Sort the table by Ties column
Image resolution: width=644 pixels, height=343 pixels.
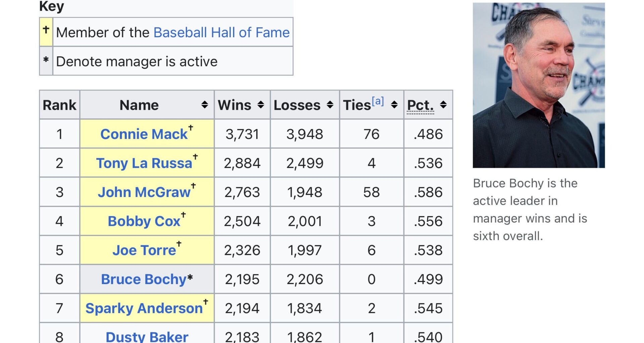pyautogui.click(x=394, y=105)
